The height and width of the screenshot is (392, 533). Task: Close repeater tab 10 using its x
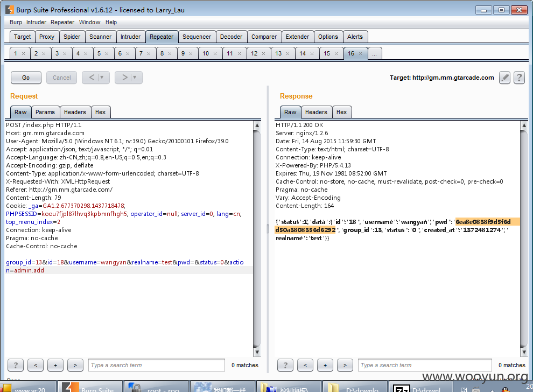coord(215,54)
